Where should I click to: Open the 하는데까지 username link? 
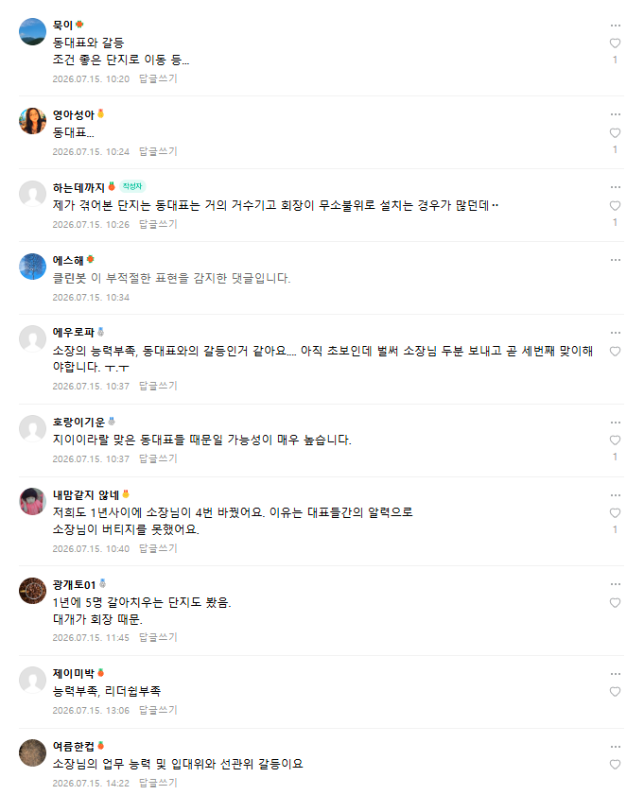point(78,187)
